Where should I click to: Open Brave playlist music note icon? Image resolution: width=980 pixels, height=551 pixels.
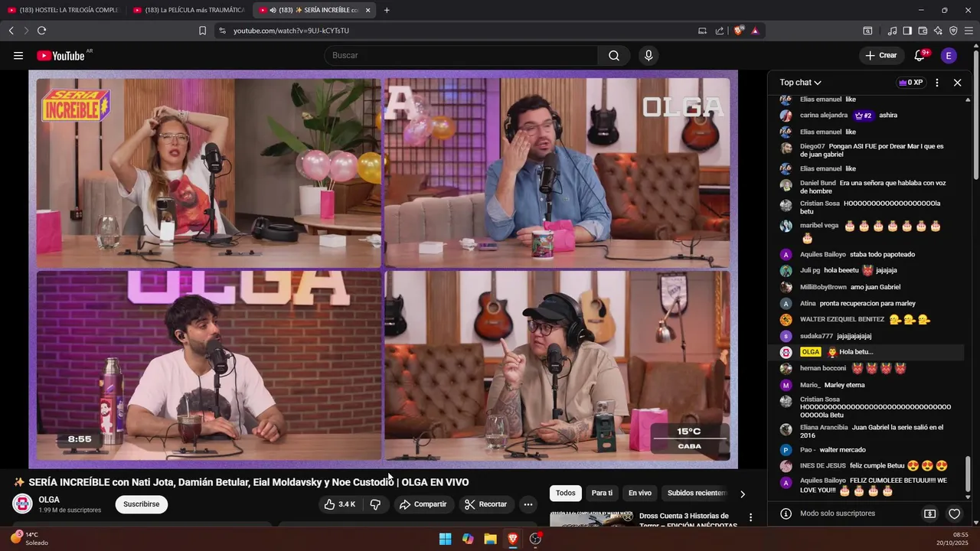(892, 31)
